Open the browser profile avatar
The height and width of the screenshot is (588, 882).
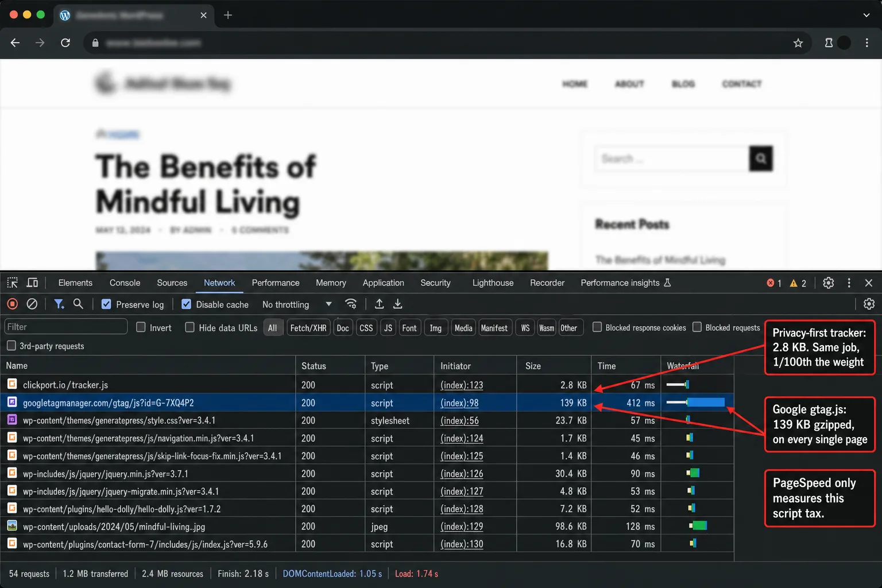844,42
